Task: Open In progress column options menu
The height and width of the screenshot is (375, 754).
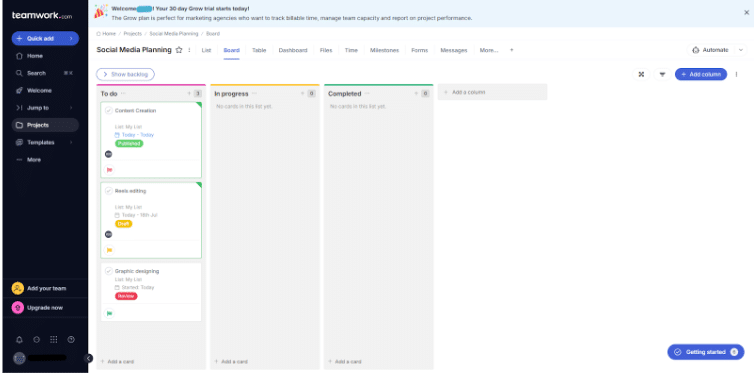Action: click(254, 94)
